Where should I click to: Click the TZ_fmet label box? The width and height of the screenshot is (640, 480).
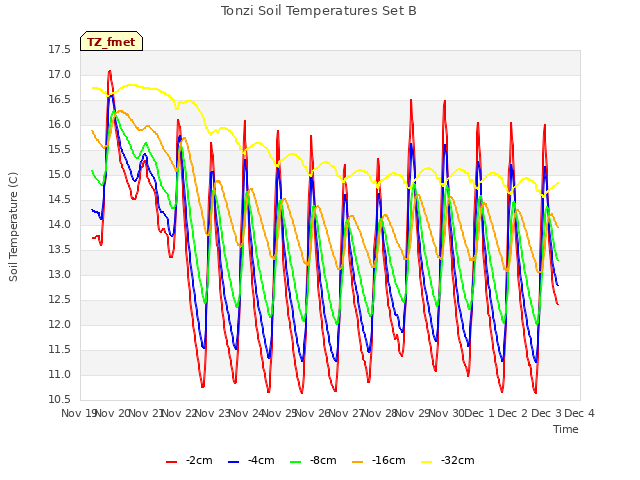[111, 42]
